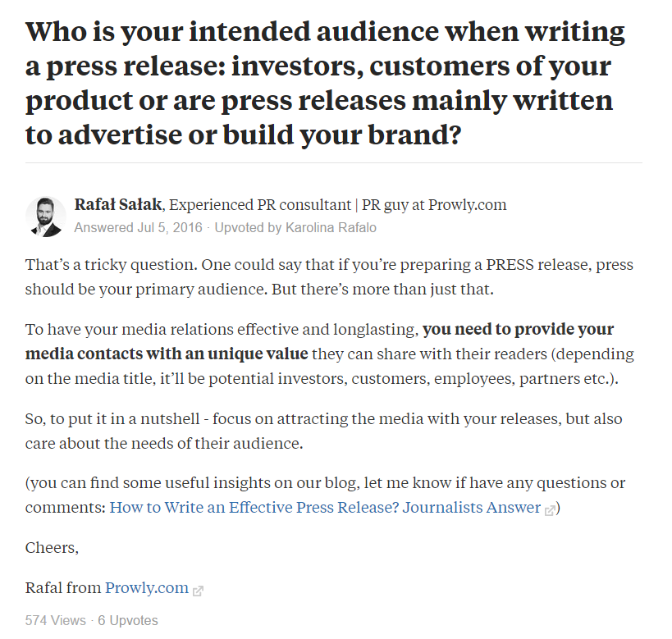Click the Cheers sign-off line
The image size is (672, 639).
[x=53, y=548]
